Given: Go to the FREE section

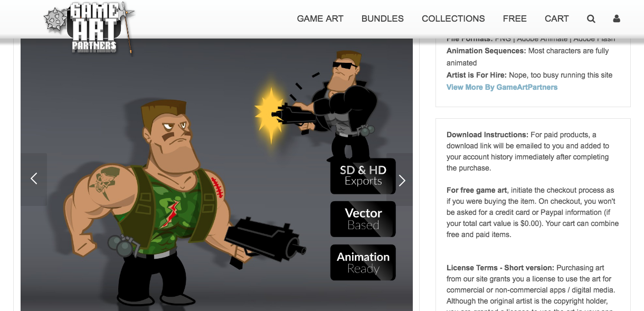Looking at the screenshot, I should click(515, 18).
